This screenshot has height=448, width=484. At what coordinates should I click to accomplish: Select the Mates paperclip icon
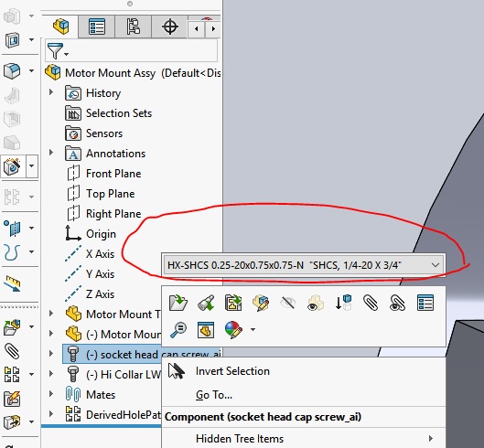[x=73, y=395]
